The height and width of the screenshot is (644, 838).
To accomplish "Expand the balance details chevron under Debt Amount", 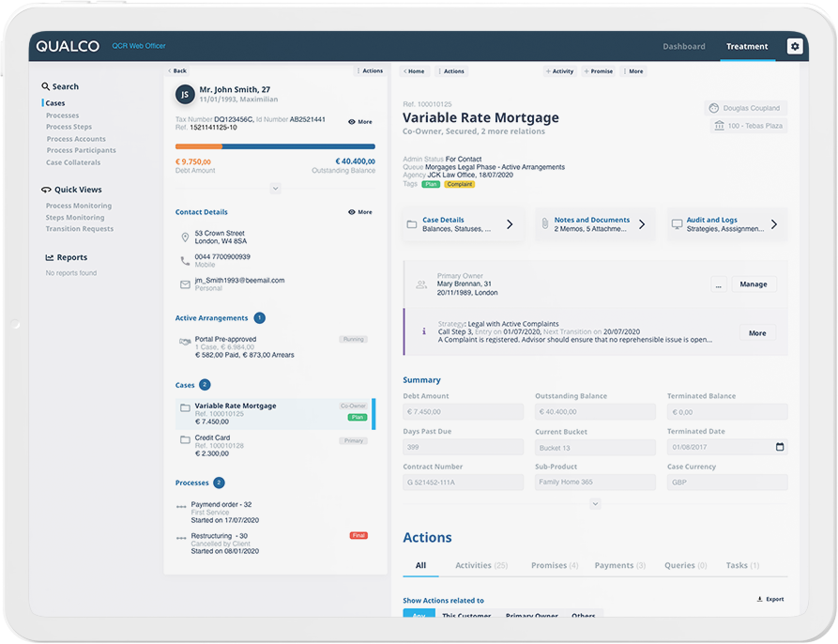I will 275,189.
